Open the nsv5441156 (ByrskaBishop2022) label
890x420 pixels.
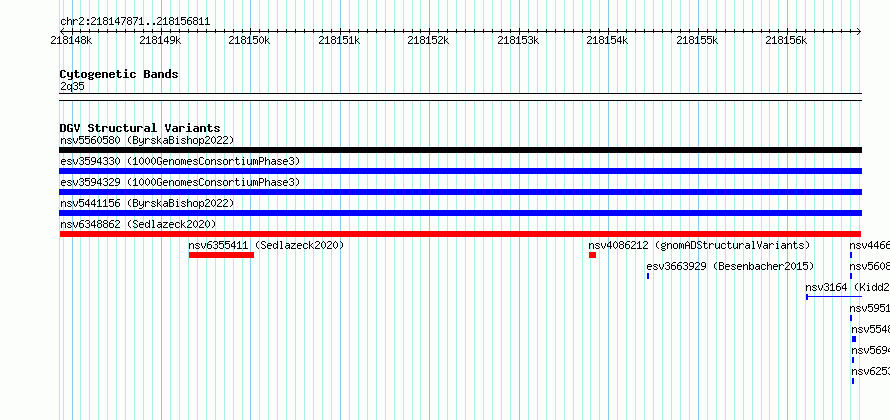tap(147, 203)
